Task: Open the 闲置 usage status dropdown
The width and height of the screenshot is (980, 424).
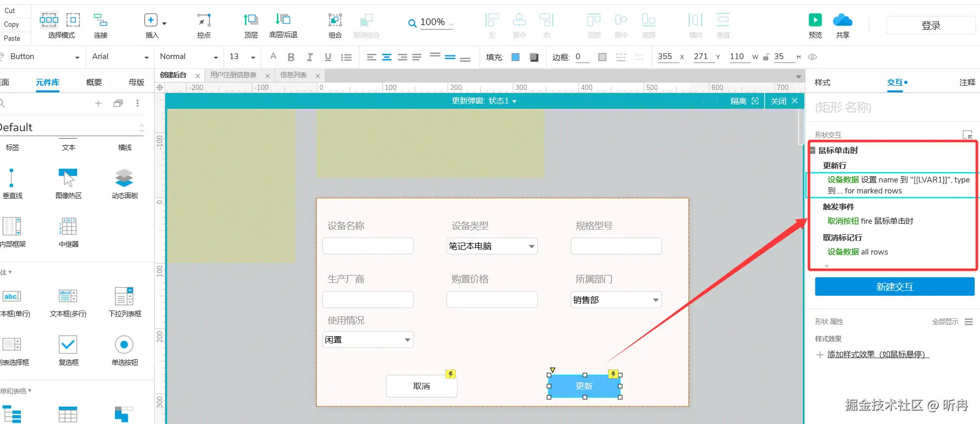Action: coord(368,340)
